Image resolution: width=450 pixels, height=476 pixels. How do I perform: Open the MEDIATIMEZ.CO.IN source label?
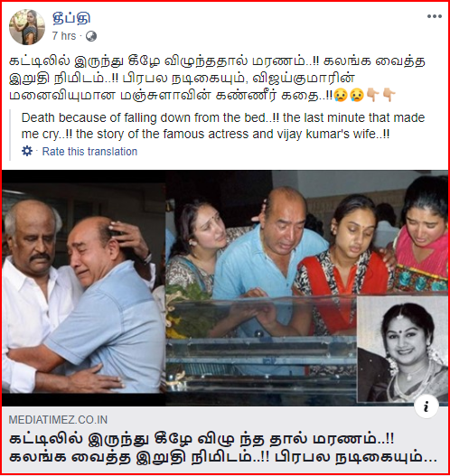[58, 420]
